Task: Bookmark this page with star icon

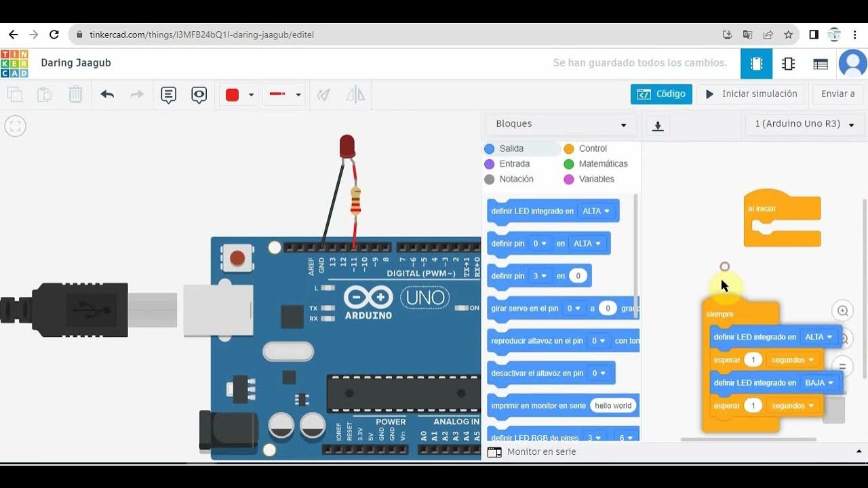Action: (x=788, y=35)
